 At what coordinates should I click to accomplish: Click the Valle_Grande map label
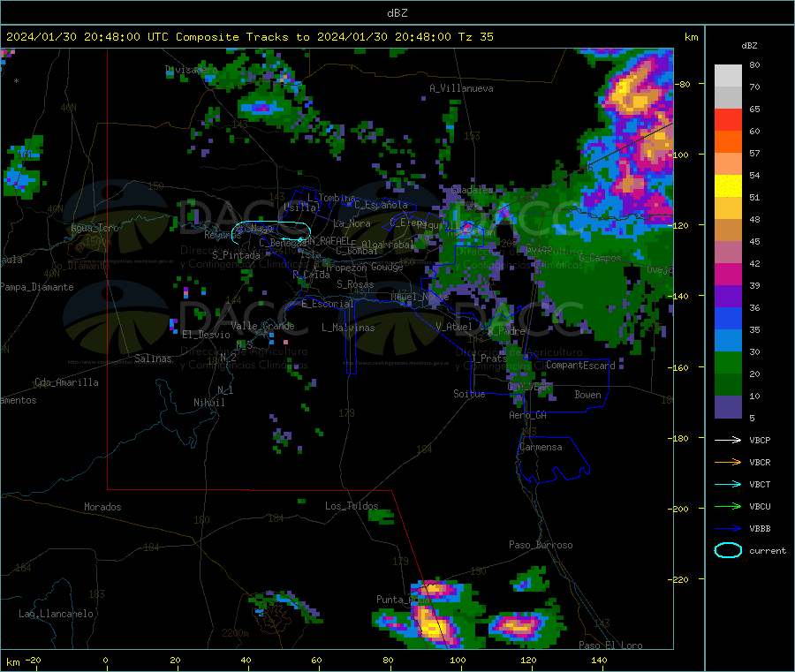click(x=262, y=326)
